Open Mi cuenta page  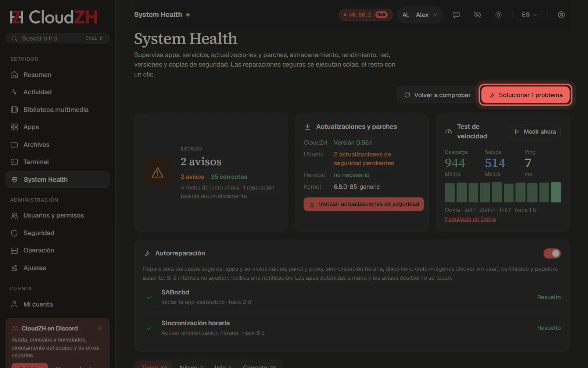(57, 304)
